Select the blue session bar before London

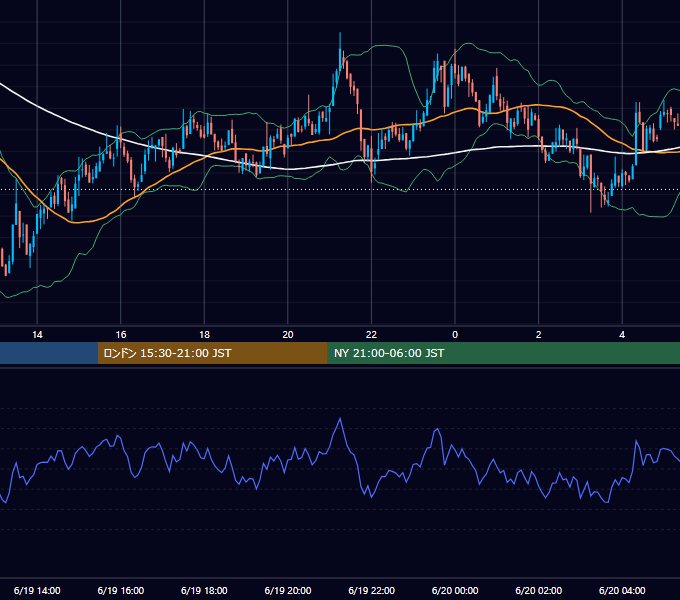point(49,353)
